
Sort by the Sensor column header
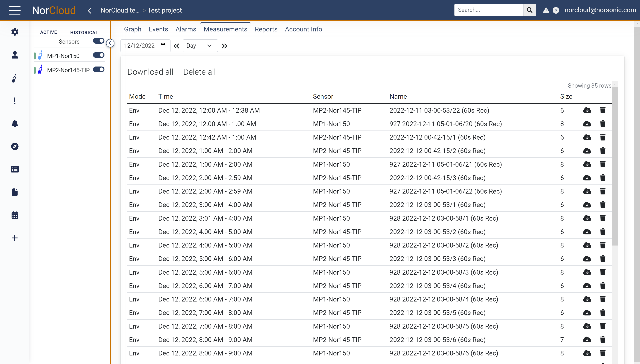coord(323,96)
